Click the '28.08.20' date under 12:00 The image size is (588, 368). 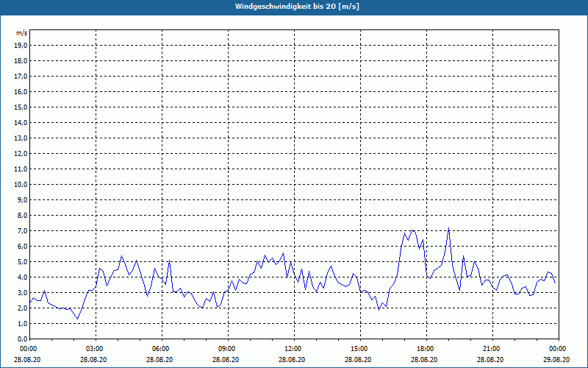pos(292,359)
